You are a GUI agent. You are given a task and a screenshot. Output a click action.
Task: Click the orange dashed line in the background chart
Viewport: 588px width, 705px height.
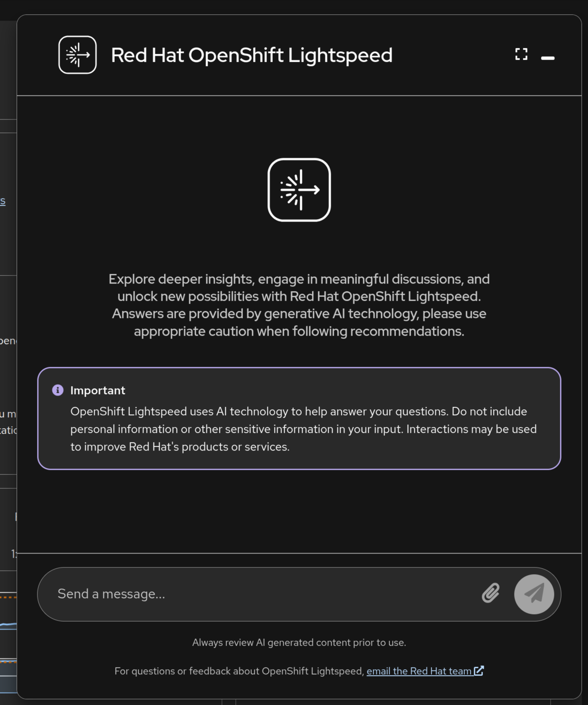pyautogui.click(x=8, y=596)
